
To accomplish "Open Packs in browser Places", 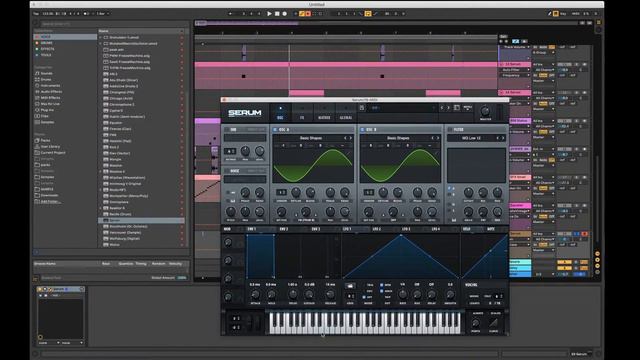I will [45, 140].
